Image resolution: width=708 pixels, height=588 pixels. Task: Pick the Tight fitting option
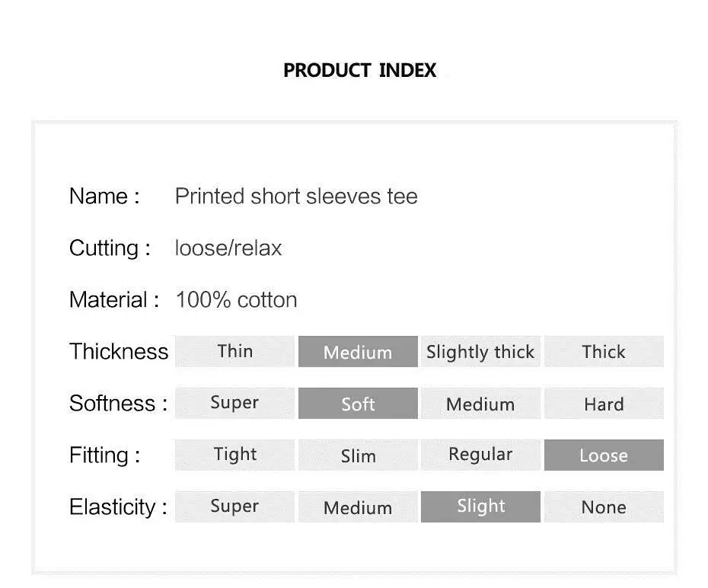pos(234,455)
